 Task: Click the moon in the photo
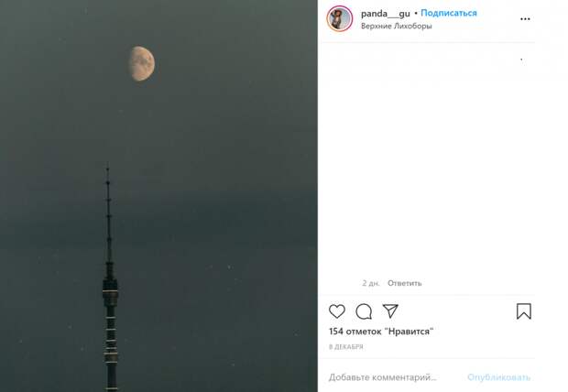tap(142, 63)
